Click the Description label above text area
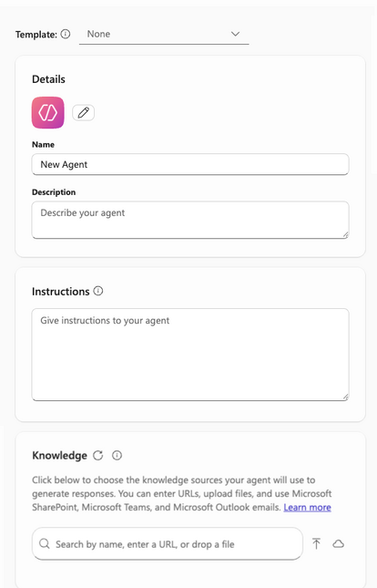377x588 pixels. pyautogui.click(x=54, y=192)
